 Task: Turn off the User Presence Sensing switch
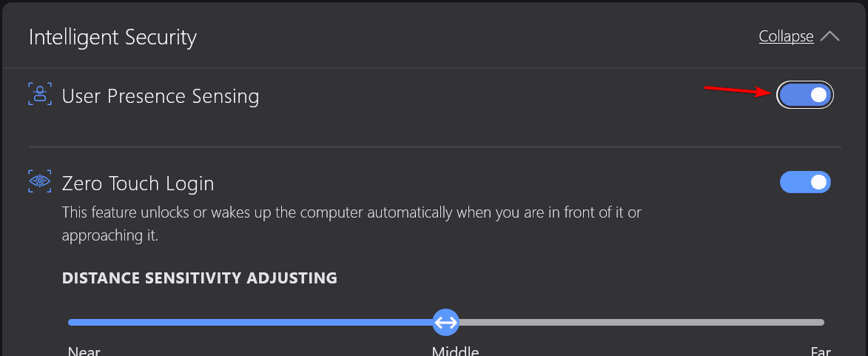pos(805,95)
